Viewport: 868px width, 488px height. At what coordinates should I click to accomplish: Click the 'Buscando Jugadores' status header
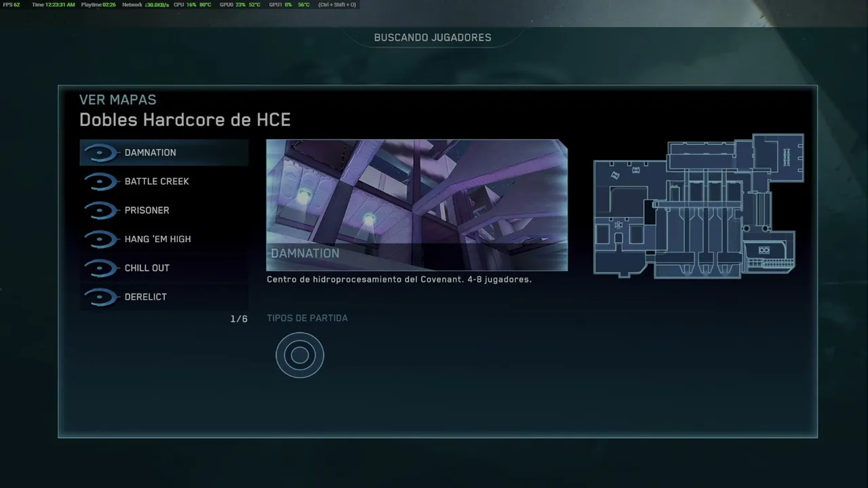click(x=433, y=38)
